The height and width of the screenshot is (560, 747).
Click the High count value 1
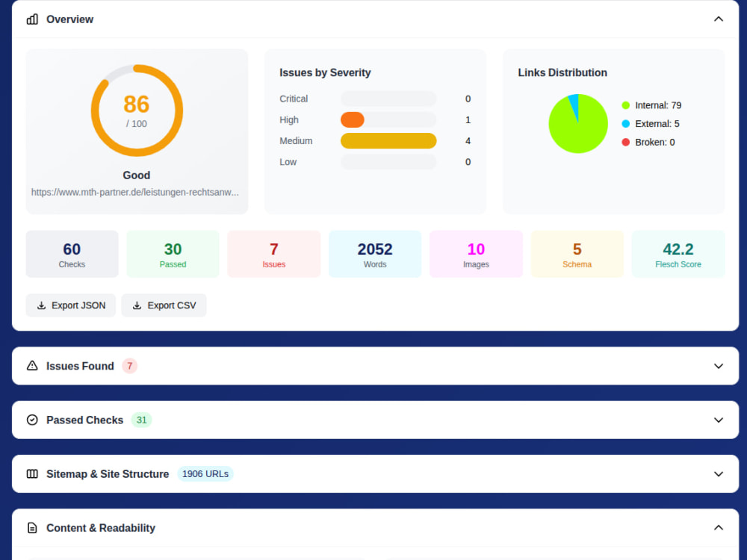click(x=468, y=120)
